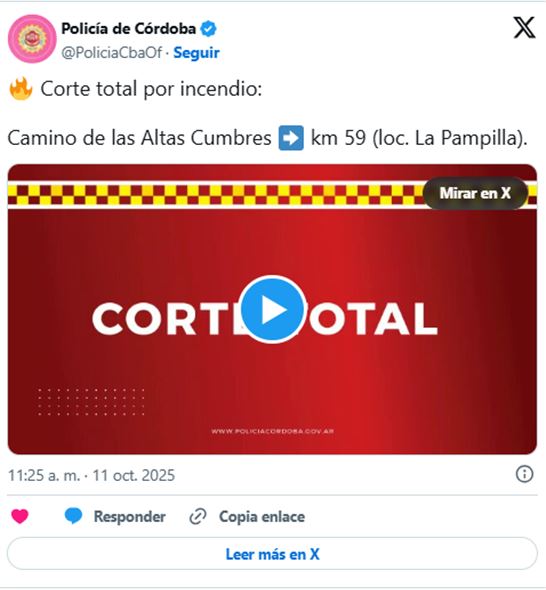This screenshot has height=590, width=546.
Task: Open the red Corte Total video thumbnail
Action: (272, 309)
